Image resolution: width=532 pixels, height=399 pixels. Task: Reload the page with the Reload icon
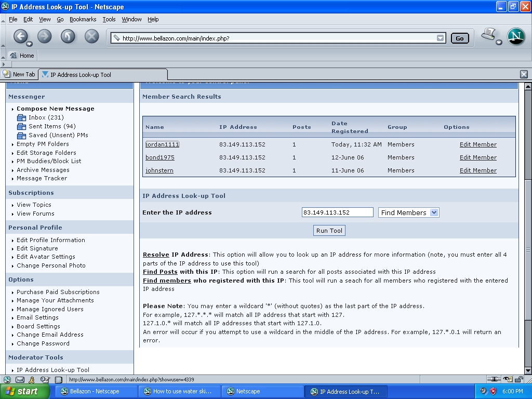[x=68, y=36]
